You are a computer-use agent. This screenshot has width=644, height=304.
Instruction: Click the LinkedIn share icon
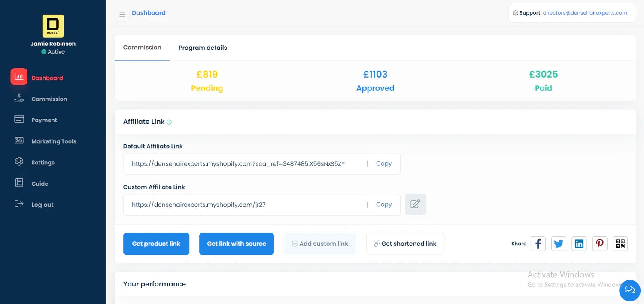579,244
